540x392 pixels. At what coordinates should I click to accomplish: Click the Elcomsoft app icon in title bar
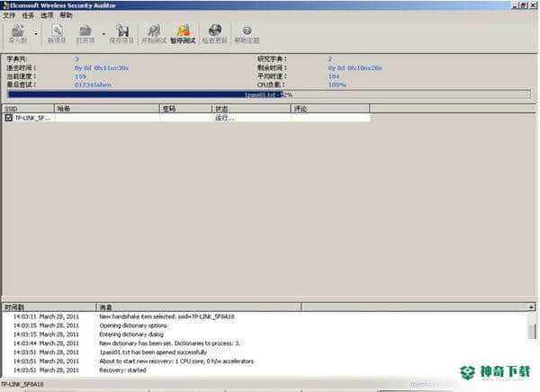pos(5,5)
